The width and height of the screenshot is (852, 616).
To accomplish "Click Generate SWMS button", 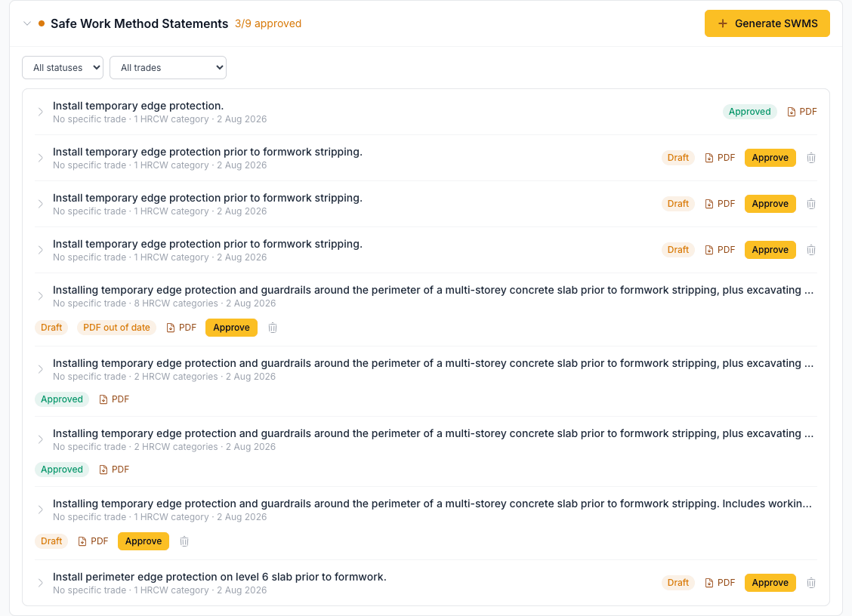I will click(x=767, y=23).
